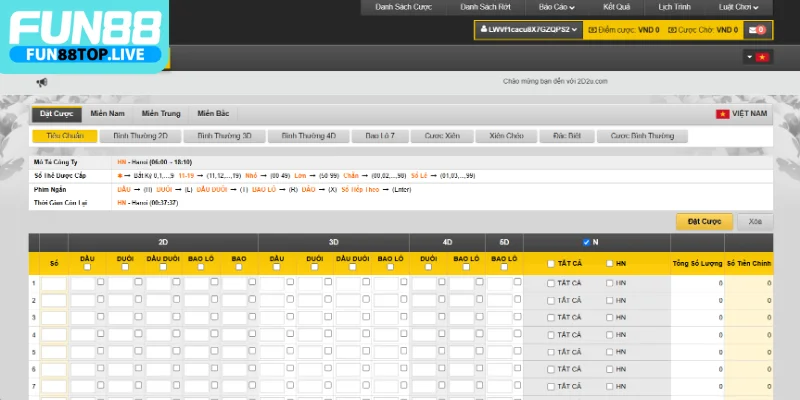Select Bình Thường 3D bet type
This screenshot has height=400, width=800.
tap(224, 136)
